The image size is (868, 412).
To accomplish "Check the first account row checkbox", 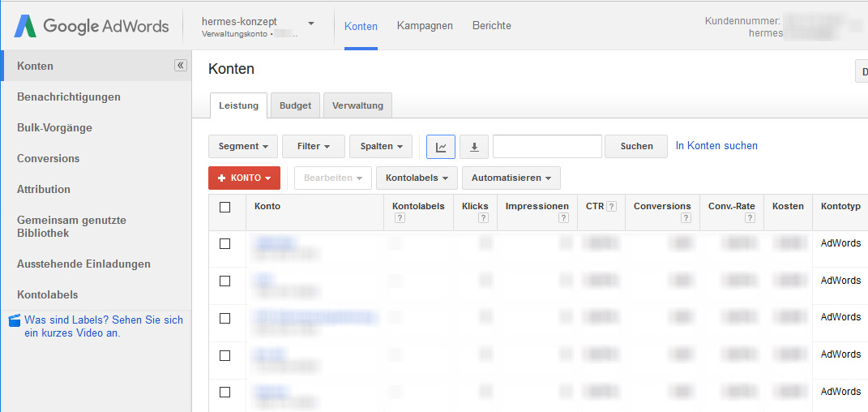I will click(224, 243).
